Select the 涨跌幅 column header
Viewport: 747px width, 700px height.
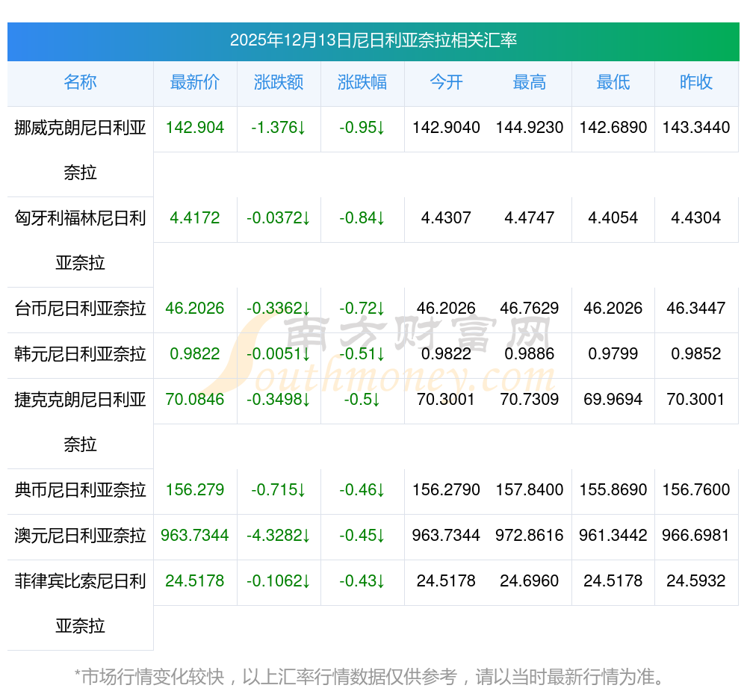[x=362, y=82]
